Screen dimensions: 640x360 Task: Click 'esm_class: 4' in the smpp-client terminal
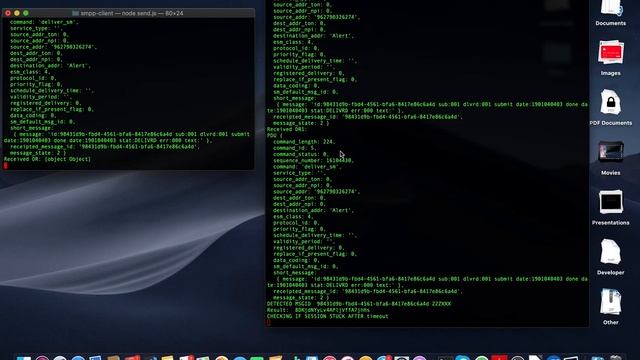click(30, 72)
